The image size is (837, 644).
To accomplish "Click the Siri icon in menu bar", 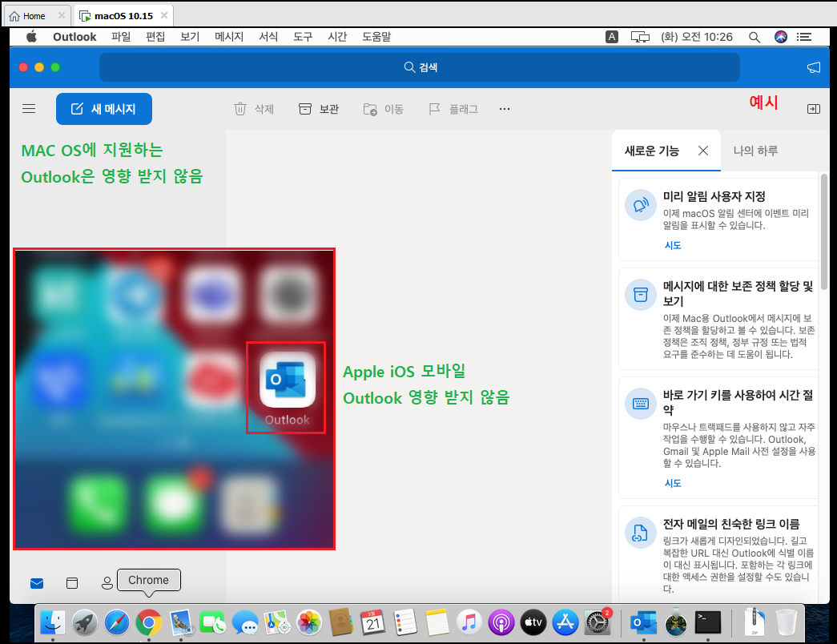I will pos(781,37).
